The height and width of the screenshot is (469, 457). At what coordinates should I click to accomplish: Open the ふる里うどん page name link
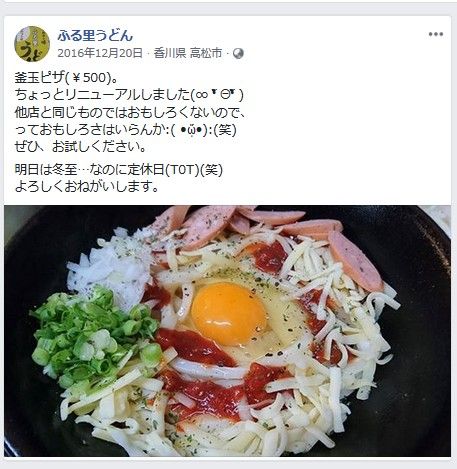95,35
